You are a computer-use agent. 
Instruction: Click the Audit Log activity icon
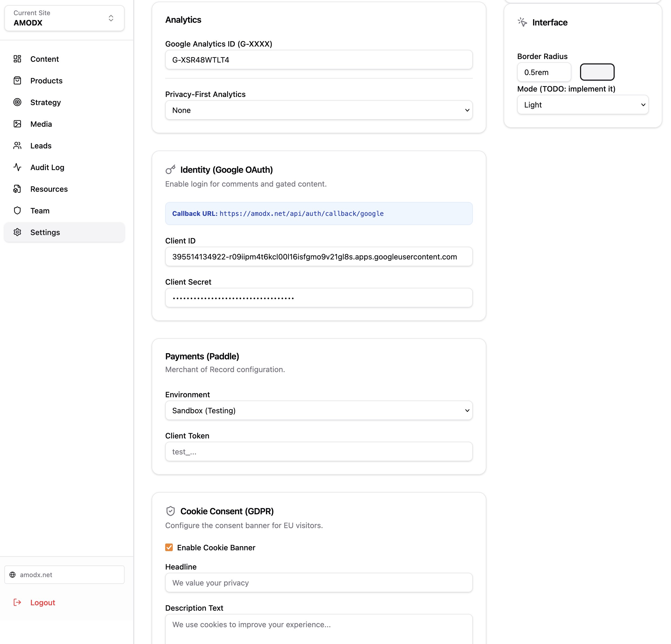point(17,167)
